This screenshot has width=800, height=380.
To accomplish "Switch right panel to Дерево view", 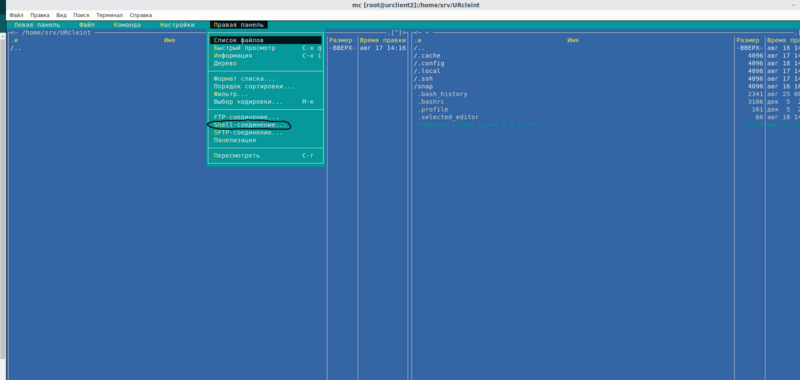I will tap(266, 63).
